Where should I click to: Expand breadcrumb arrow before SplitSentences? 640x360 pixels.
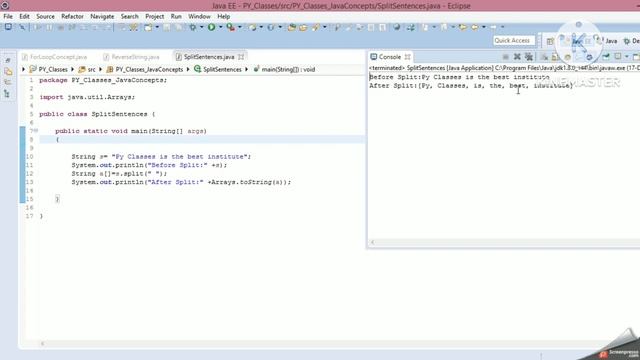(x=188, y=69)
